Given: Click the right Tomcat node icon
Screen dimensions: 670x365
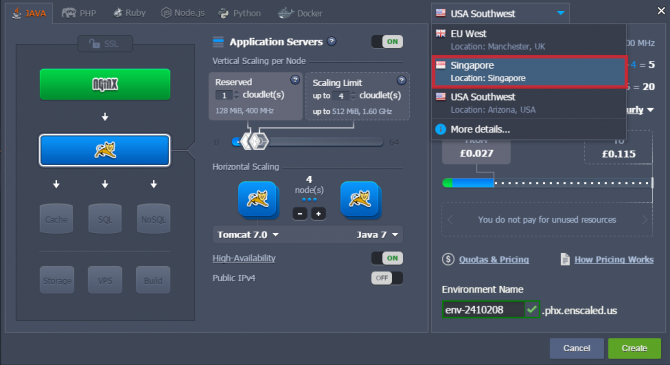Looking at the screenshot, I should [x=360, y=199].
